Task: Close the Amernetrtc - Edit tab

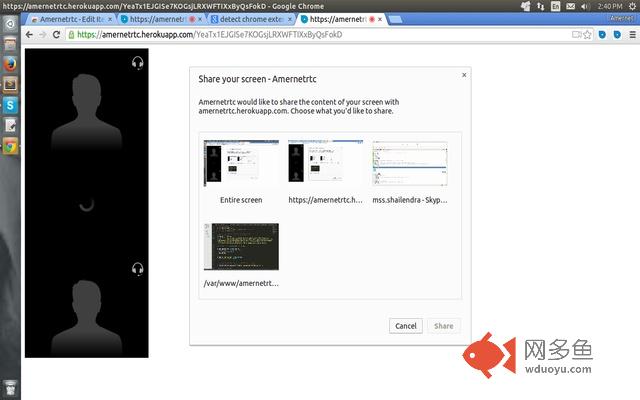Action: pyautogui.click(x=110, y=19)
